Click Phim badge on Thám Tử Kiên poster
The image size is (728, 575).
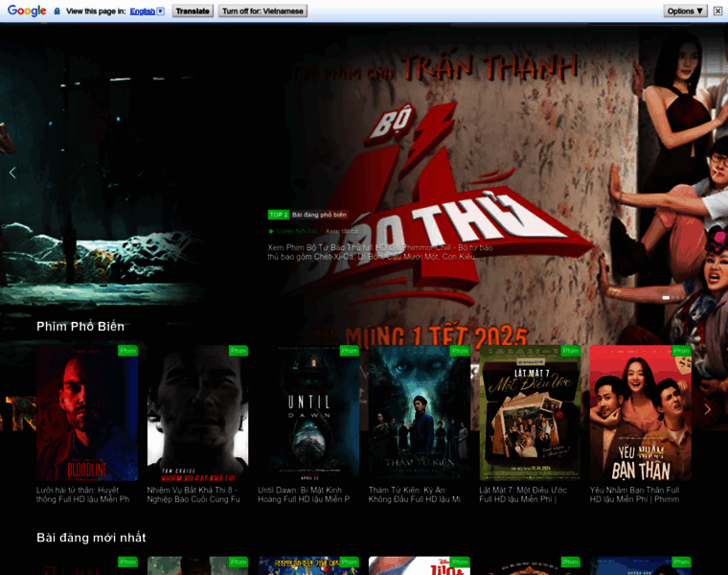460,351
